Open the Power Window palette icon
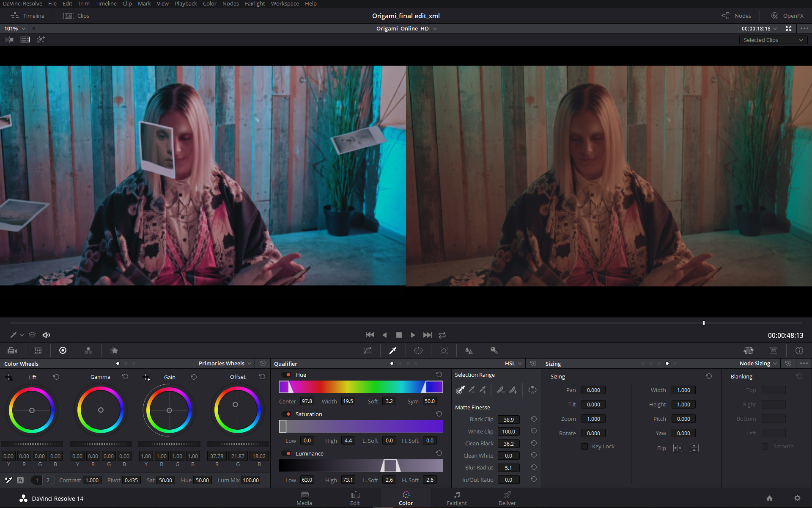 tap(418, 351)
